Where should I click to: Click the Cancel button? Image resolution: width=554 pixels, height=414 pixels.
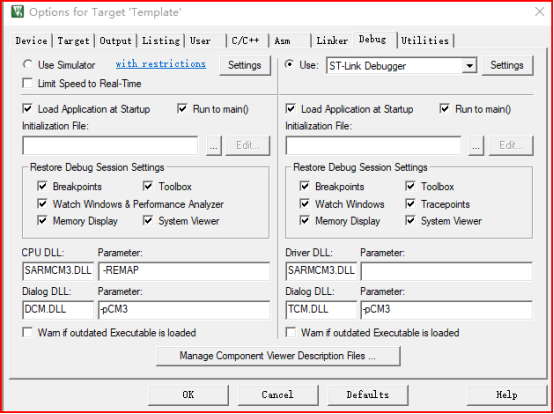(x=278, y=395)
